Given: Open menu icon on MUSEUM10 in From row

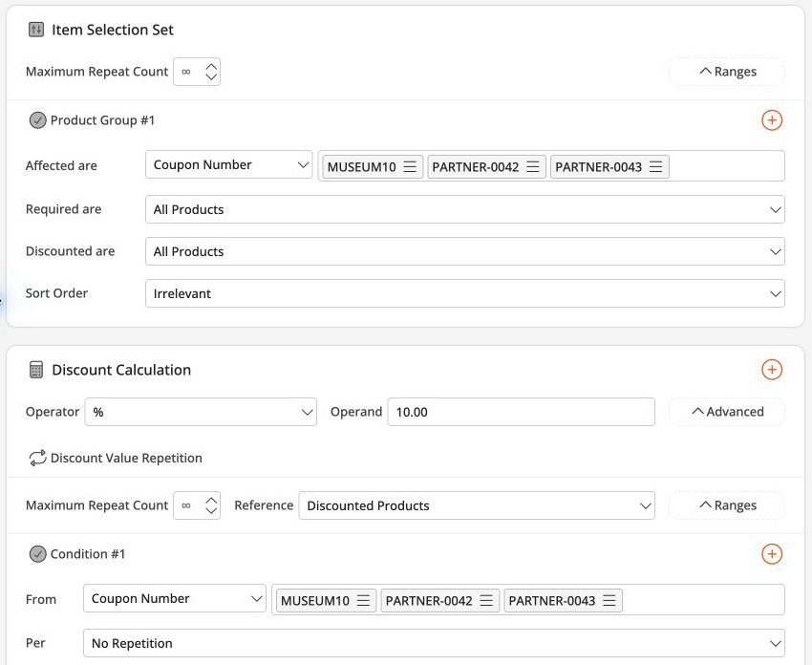Looking at the screenshot, I should click(364, 601).
